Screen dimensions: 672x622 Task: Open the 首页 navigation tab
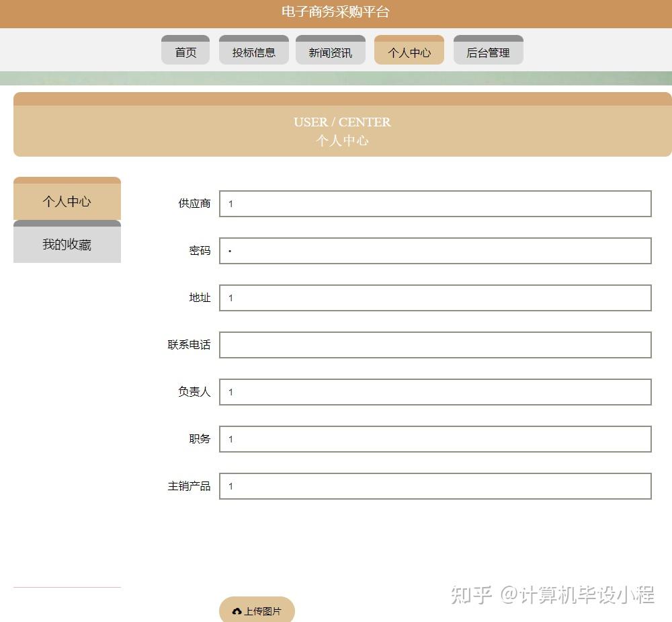click(185, 52)
